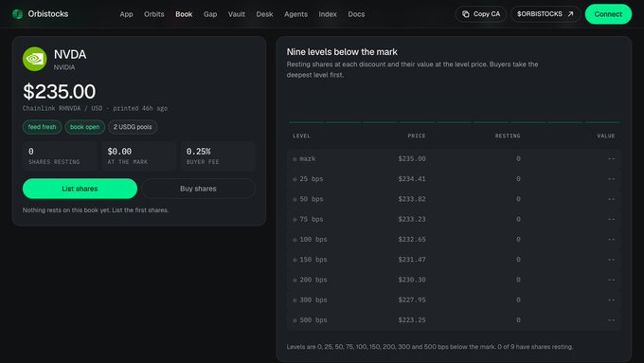
Task: Click the SHARES RESTING stat card
Action: [60, 155]
